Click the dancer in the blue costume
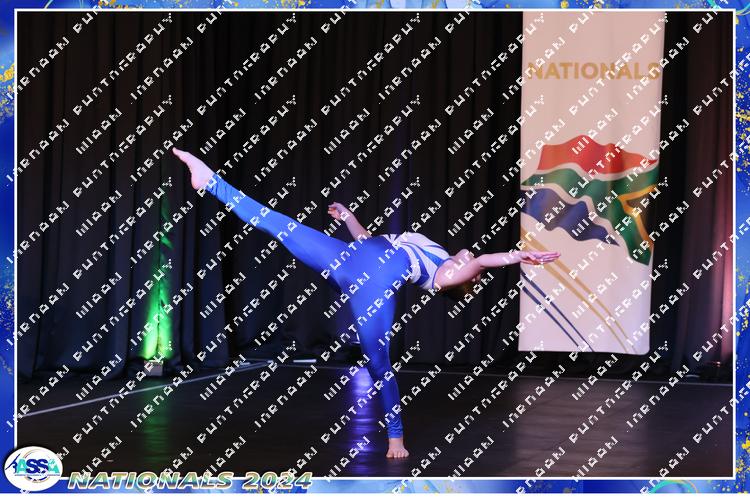The image size is (750, 500). pyautogui.click(x=365, y=302)
